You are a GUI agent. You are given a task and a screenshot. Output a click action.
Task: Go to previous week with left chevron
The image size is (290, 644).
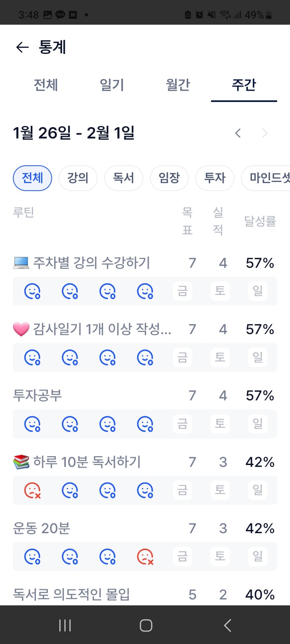click(238, 133)
